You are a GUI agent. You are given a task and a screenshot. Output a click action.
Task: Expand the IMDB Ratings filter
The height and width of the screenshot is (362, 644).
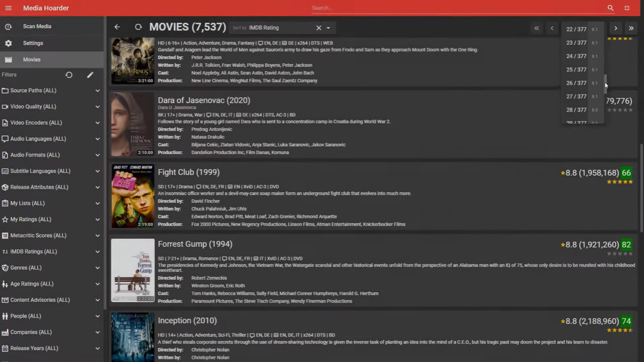click(97, 252)
